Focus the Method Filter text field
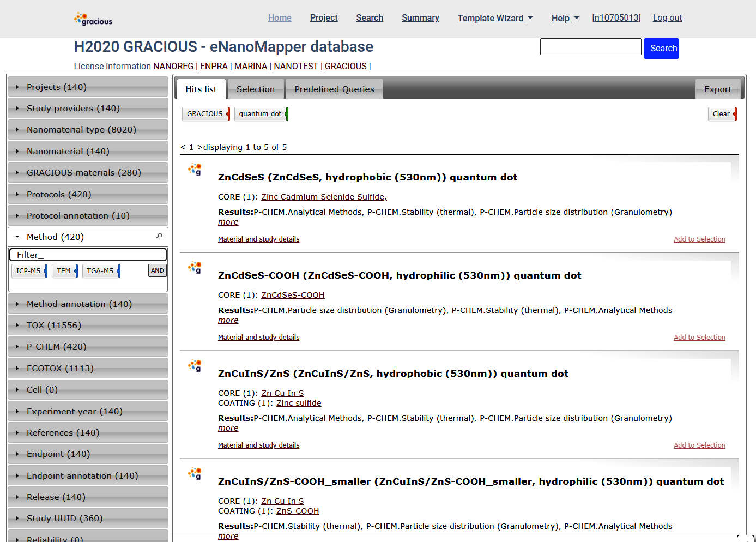The image size is (756, 542). click(x=88, y=255)
